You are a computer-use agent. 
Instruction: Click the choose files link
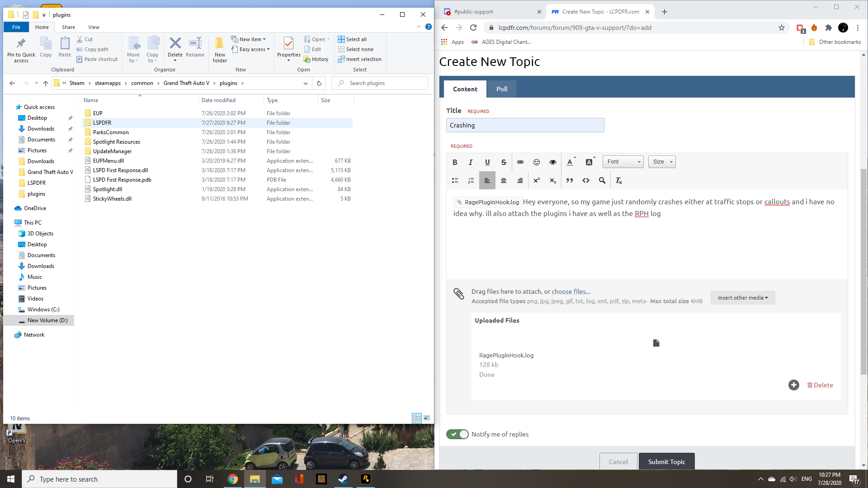click(571, 291)
